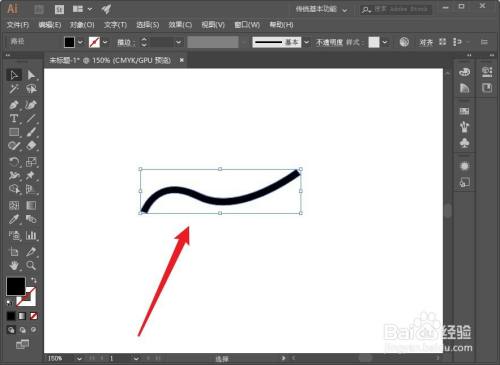Select the Gradient tool
The height and width of the screenshot is (365, 500).
pyautogui.click(x=31, y=205)
